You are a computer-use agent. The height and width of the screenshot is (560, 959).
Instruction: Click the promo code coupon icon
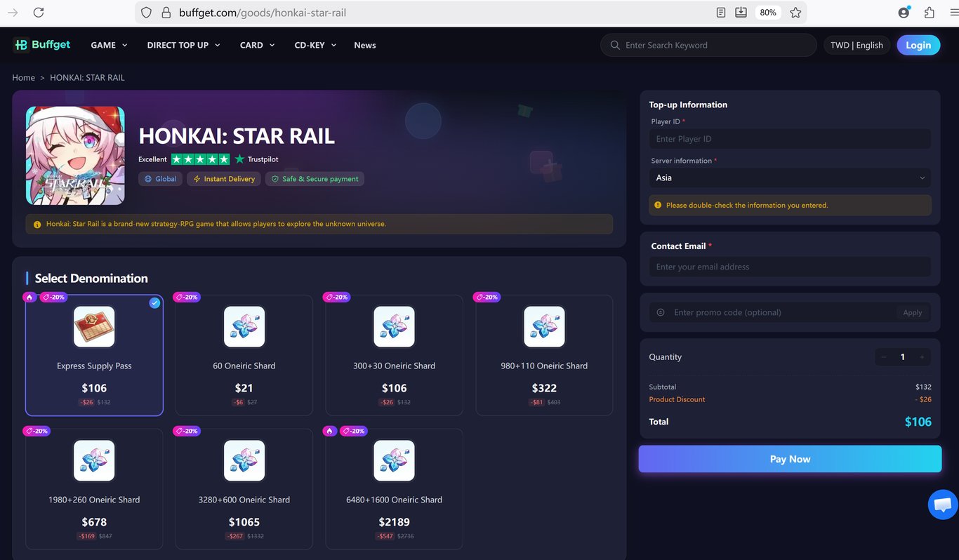click(x=661, y=312)
